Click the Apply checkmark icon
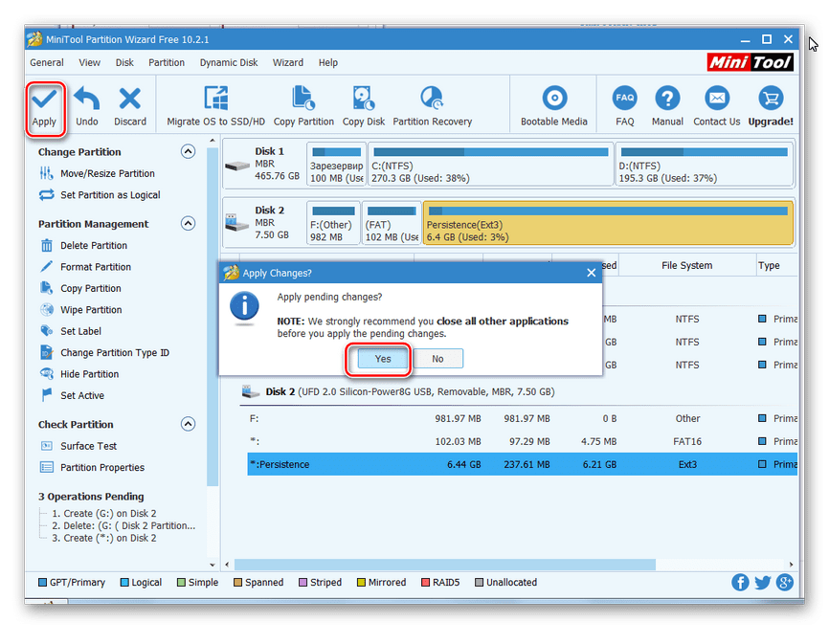The height and width of the screenshot is (644, 829). [x=44, y=100]
